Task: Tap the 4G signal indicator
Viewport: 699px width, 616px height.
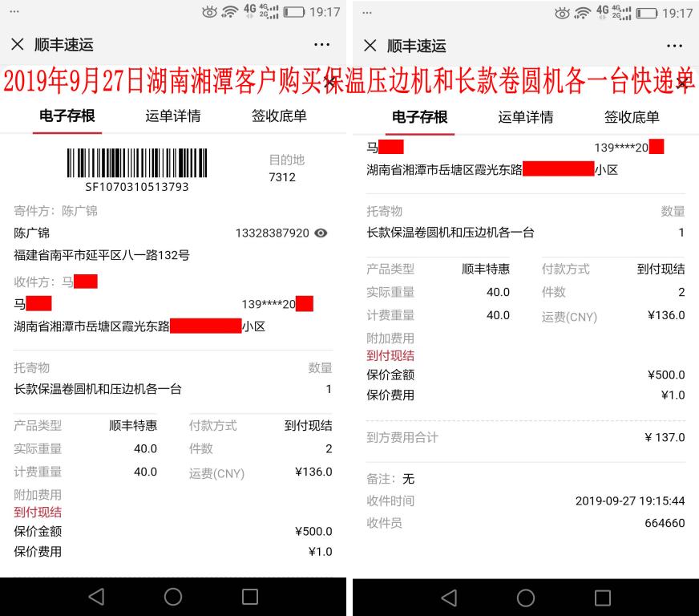Action: point(248,11)
